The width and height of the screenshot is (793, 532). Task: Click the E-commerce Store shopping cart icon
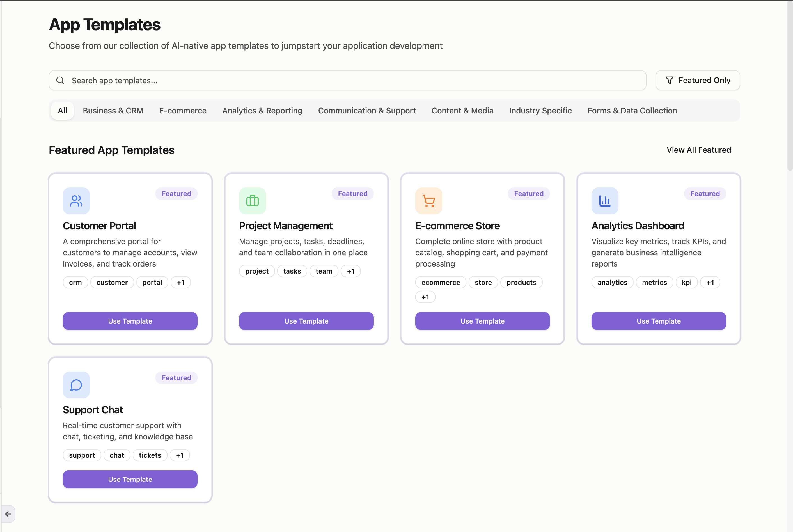coord(428,201)
